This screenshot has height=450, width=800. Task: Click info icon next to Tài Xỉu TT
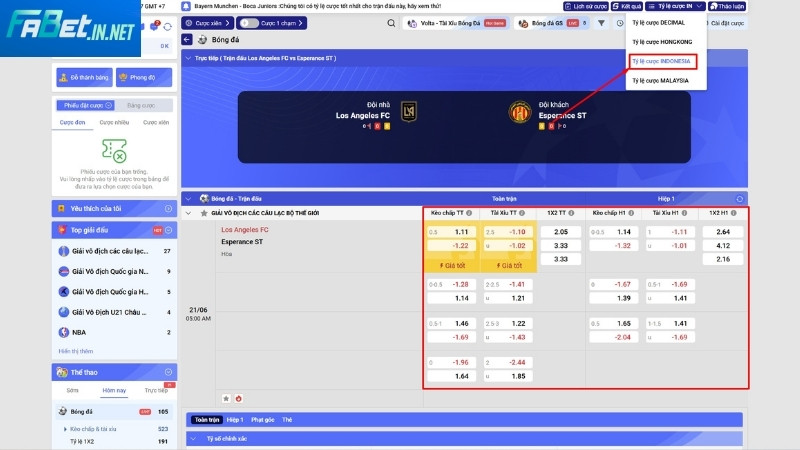point(522,213)
